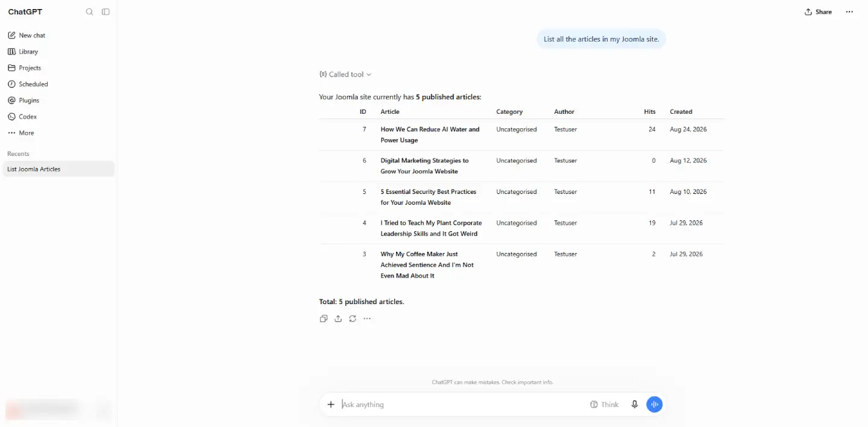Viewport: 868px width, 427px height.
Task: Click the Aug 12, 2026 created date
Action: (688, 161)
